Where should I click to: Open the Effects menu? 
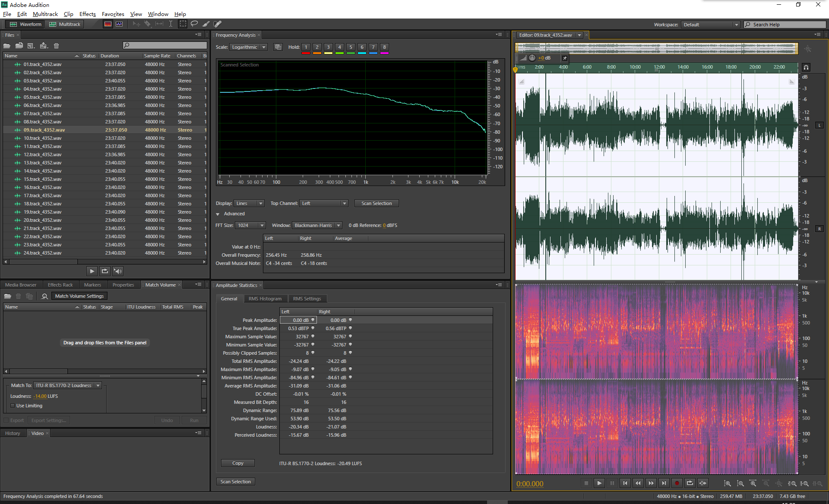pos(87,14)
